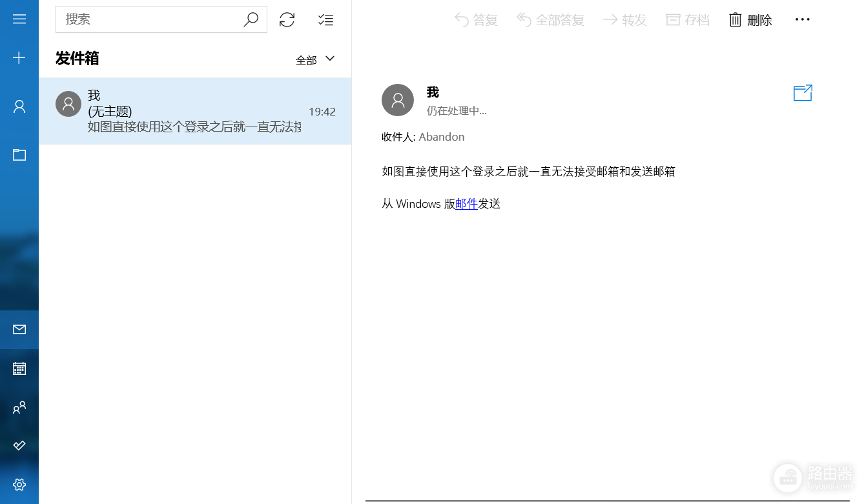The height and width of the screenshot is (504, 864).
Task: Click 转发 forward button
Action: [625, 20]
